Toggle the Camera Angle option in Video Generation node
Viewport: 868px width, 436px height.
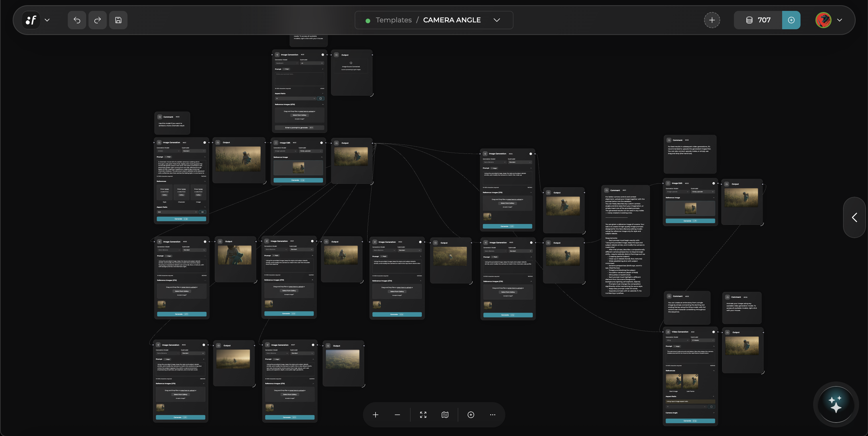pyautogui.click(x=714, y=413)
